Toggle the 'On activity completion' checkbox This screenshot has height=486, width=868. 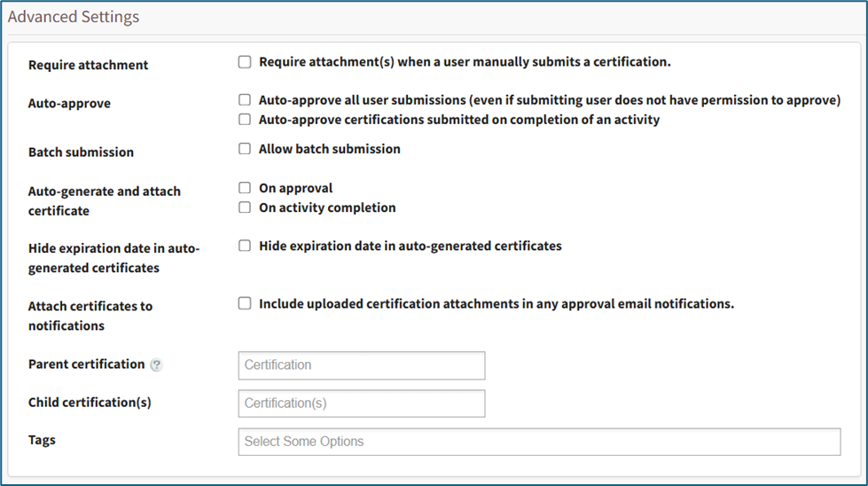tap(245, 208)
